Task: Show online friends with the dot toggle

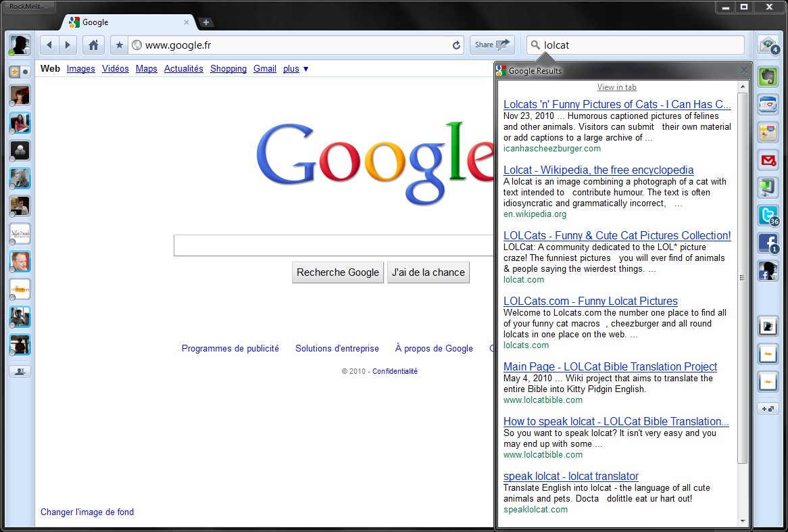Action: tap(25, 72)
